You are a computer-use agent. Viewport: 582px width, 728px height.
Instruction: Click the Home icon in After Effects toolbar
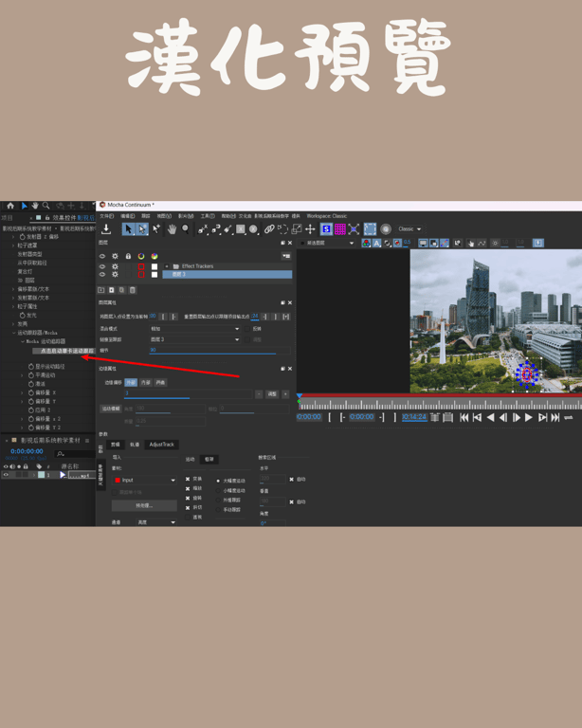10,206
